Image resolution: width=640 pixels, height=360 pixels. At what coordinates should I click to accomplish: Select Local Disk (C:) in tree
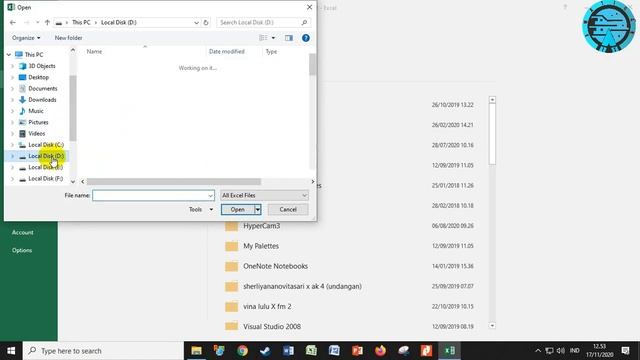(46, 145)
